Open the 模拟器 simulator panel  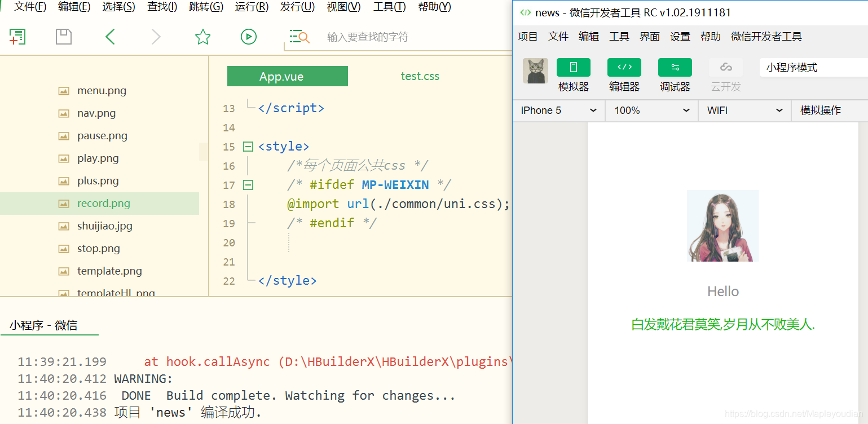click(x=573, y=74)
